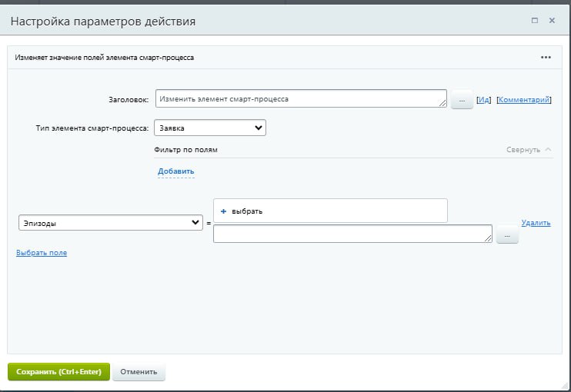Close the Настройка параметров действия dialog
Image resolution: width=571 pixels, height=392 pixels.
[552, 22]
